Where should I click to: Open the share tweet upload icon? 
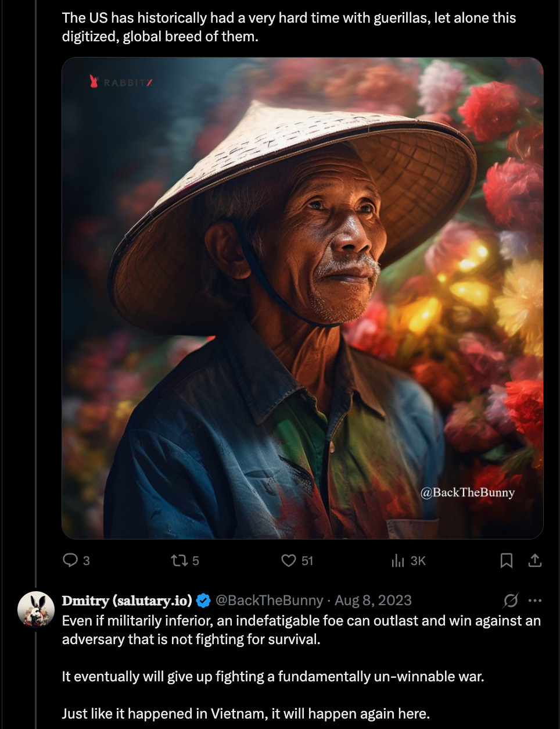click(x=535, y=560)
